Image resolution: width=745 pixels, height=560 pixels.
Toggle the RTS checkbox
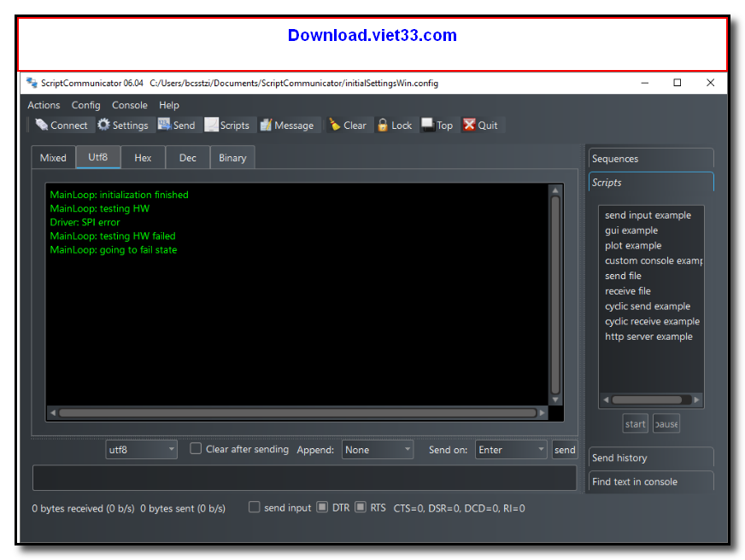[360, 507]
